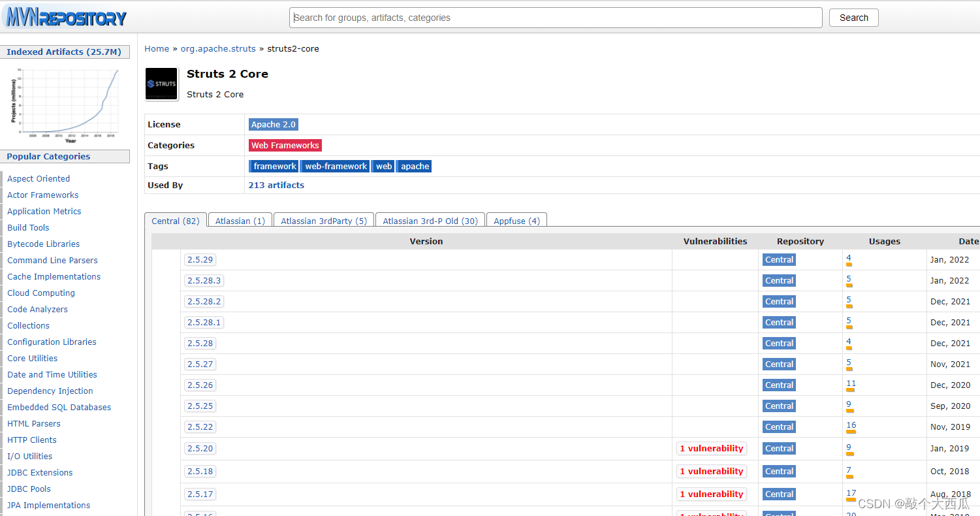The height and width of the screenshot is (516, 980).
Task: Open version 2.5.20
Action: [200, 448]
